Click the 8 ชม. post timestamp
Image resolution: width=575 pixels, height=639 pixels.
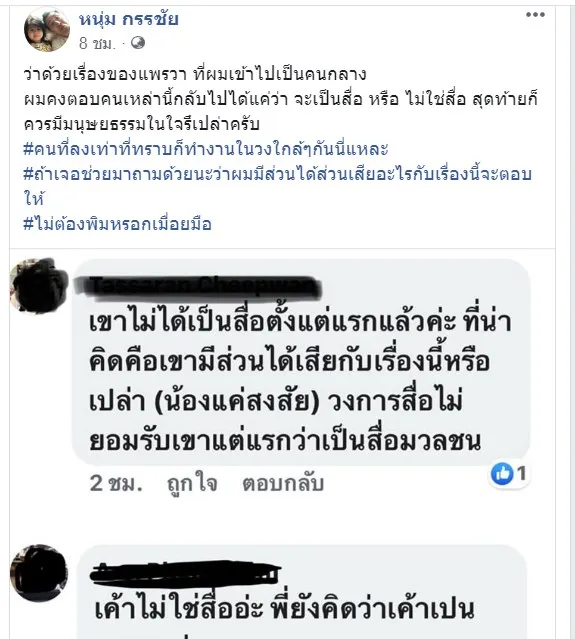[97, 43]
